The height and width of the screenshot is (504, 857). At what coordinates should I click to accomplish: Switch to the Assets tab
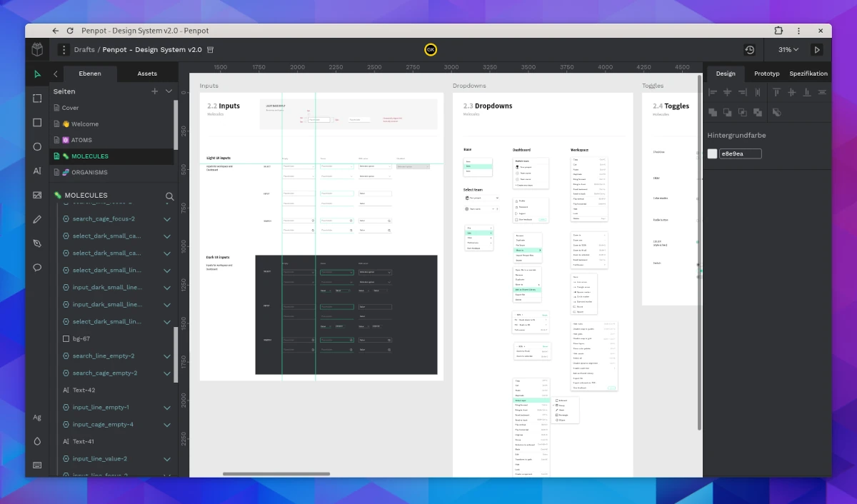point(147,74)
